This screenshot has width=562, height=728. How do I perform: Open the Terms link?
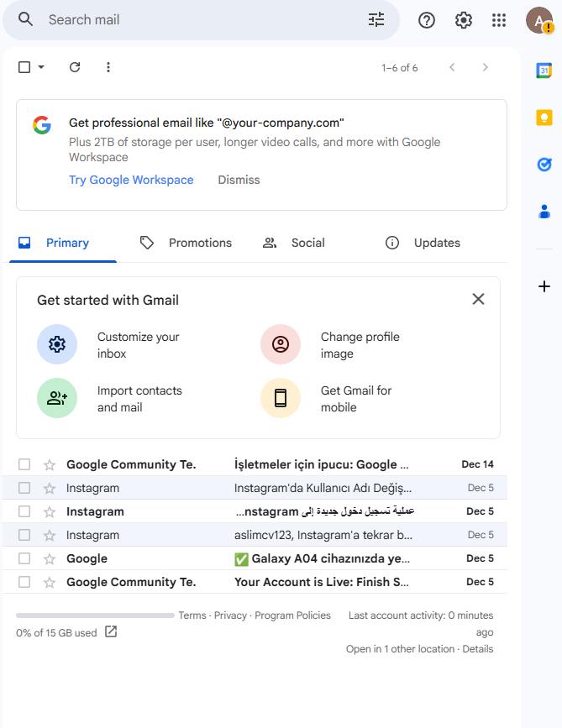192,615
